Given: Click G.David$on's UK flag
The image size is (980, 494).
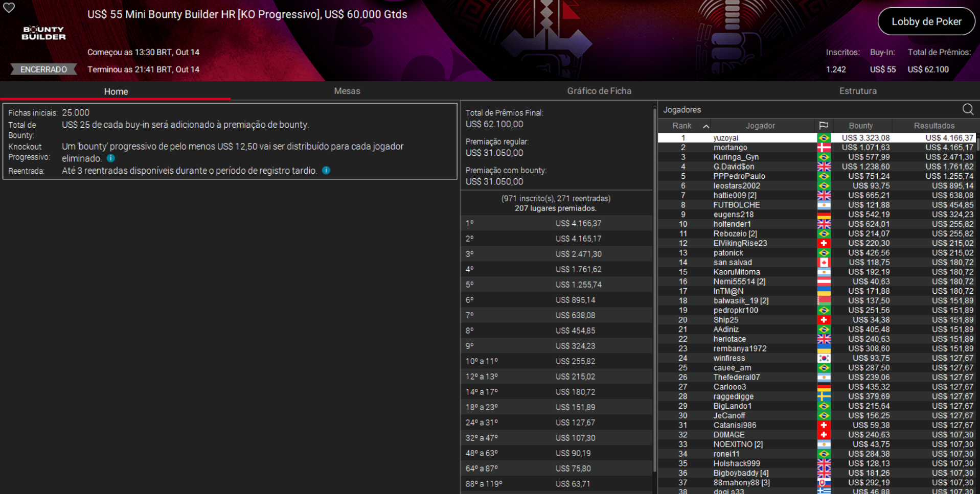Looking at the screenshot, I should coord(824,167).
